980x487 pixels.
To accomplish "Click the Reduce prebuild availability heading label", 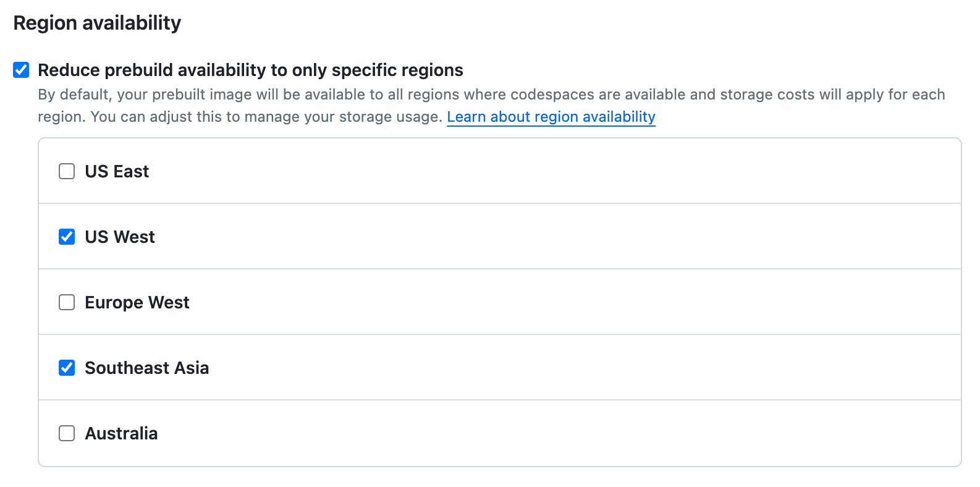I will click(x=250, y=70).
